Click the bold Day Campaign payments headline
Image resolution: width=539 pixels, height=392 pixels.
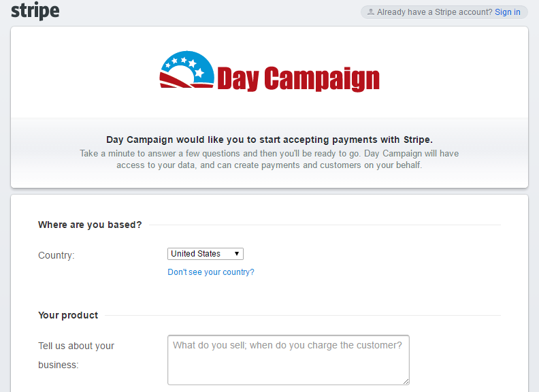pyautogui.click(x=269, y=140)
